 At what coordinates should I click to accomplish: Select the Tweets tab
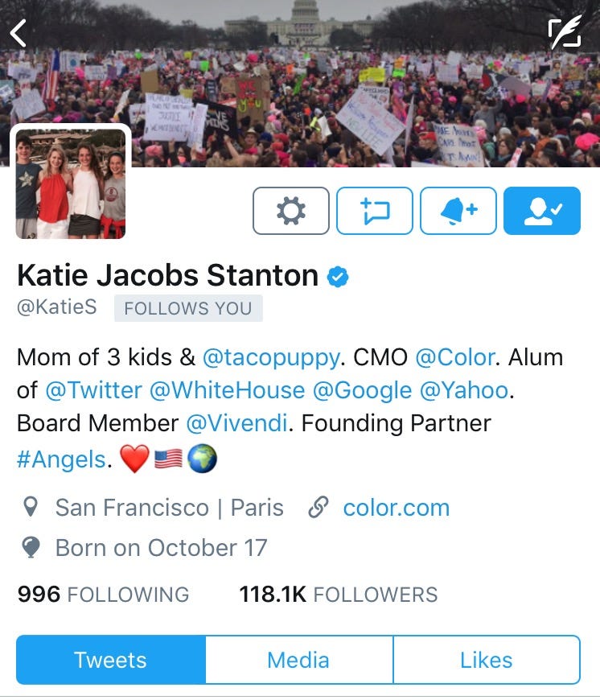[111, 660]
